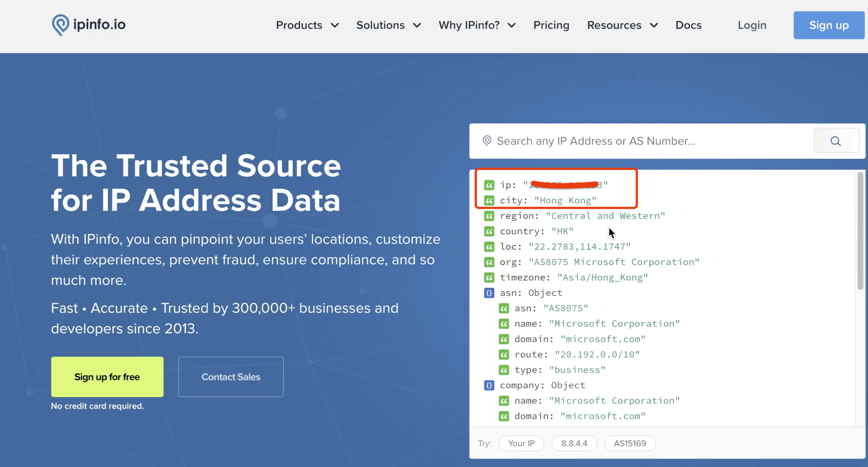Click the string icon beside asn "AS8075"
Viewport: 868px width, 467px height.
(x=504, y=308)
